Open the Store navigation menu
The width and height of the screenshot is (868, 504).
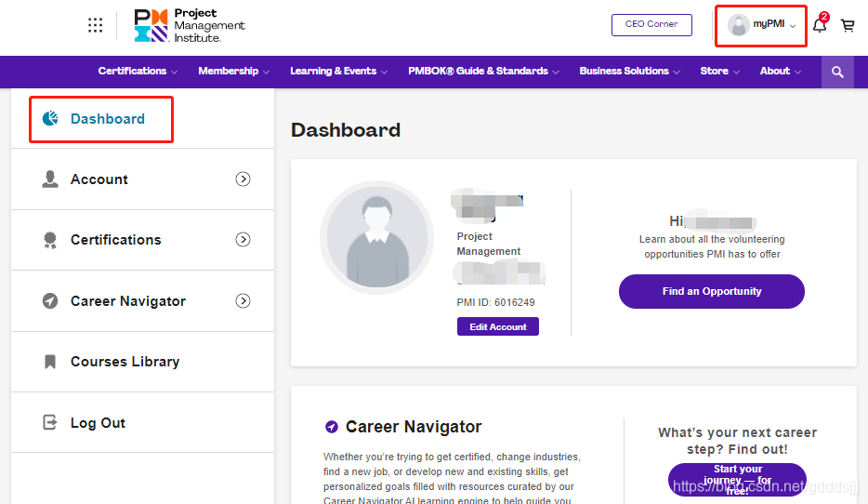[x=719, y=71]
